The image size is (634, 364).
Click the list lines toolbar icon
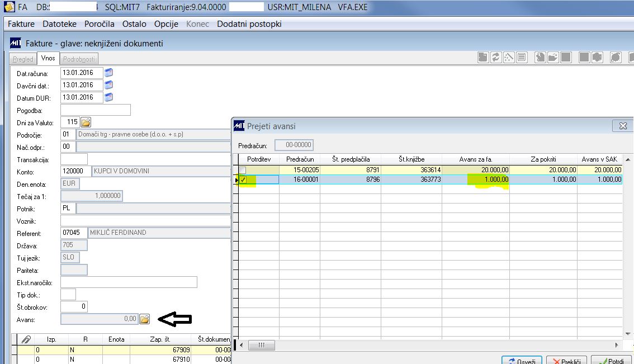point(522,58)
